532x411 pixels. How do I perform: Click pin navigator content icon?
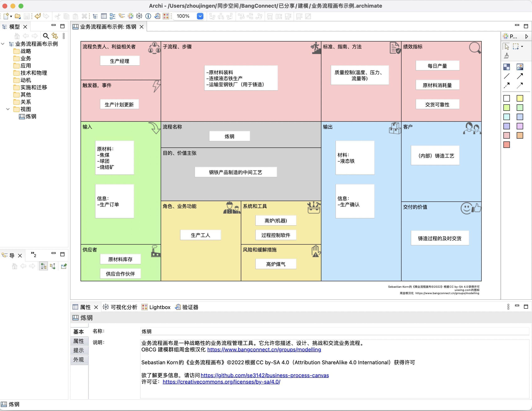point(64,266)
